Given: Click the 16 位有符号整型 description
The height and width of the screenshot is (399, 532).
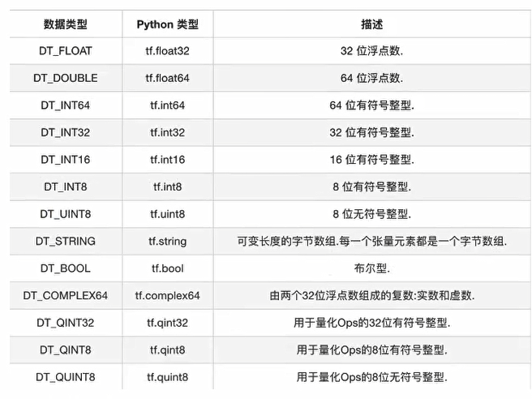Looking at the screenshot, I should (x=372, y=160).
